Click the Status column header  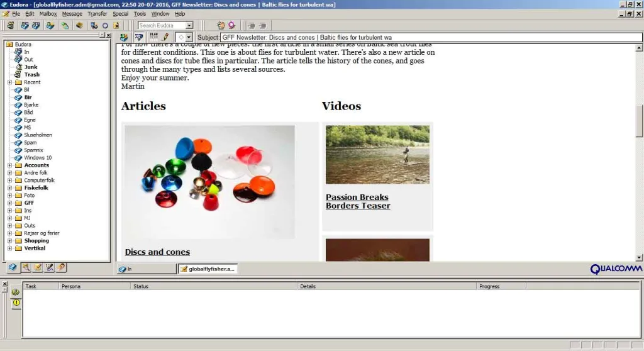pos(214,286)
